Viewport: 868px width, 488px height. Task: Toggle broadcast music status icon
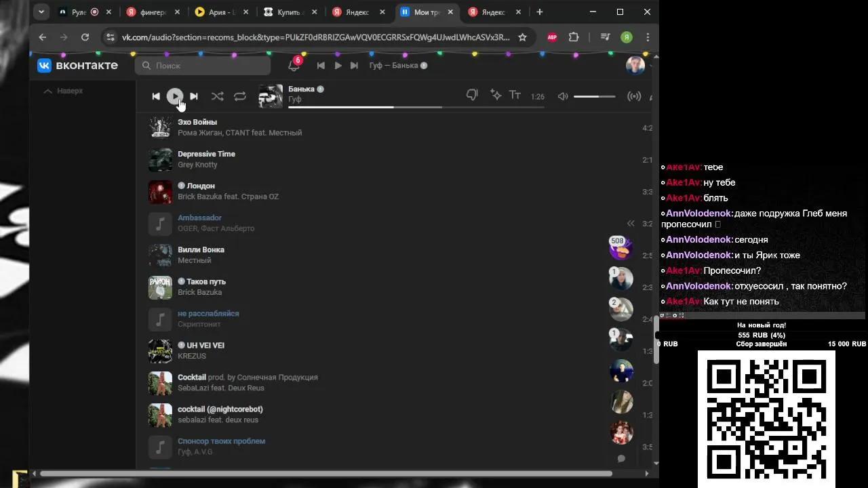[x=634, y=96]
